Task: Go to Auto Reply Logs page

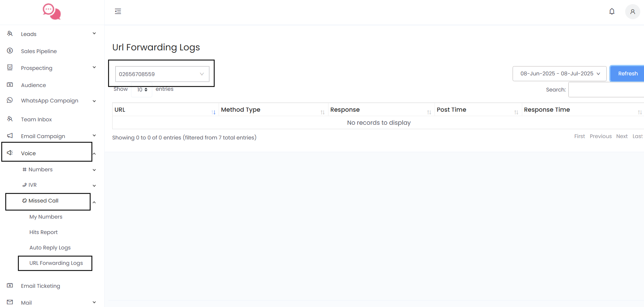Action: (x=50, y=248)
